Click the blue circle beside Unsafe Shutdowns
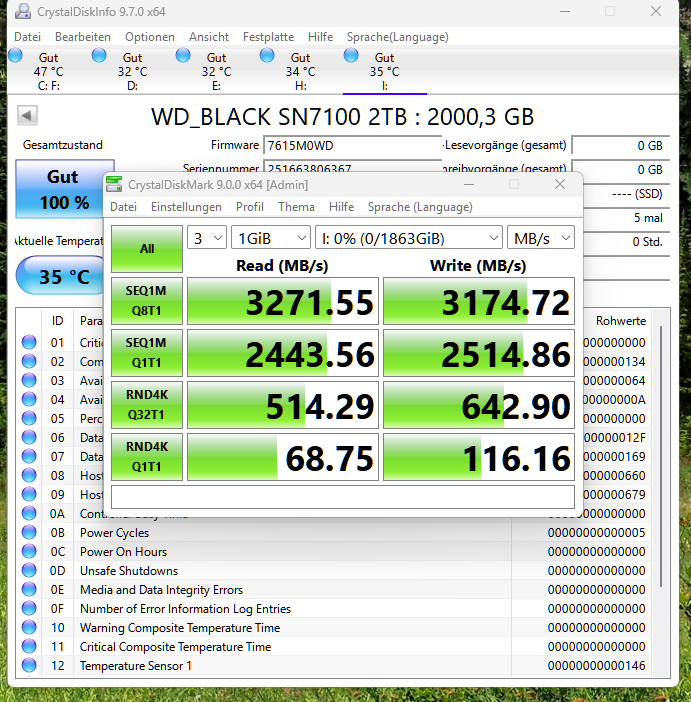Image resolution: width=691 pixels, height=702 pixels. click(29, 570)
